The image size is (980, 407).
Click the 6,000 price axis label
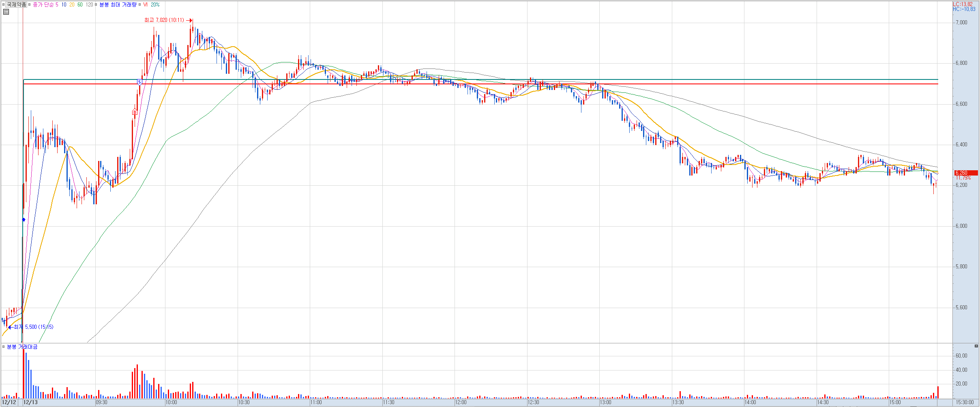point(961,226)
